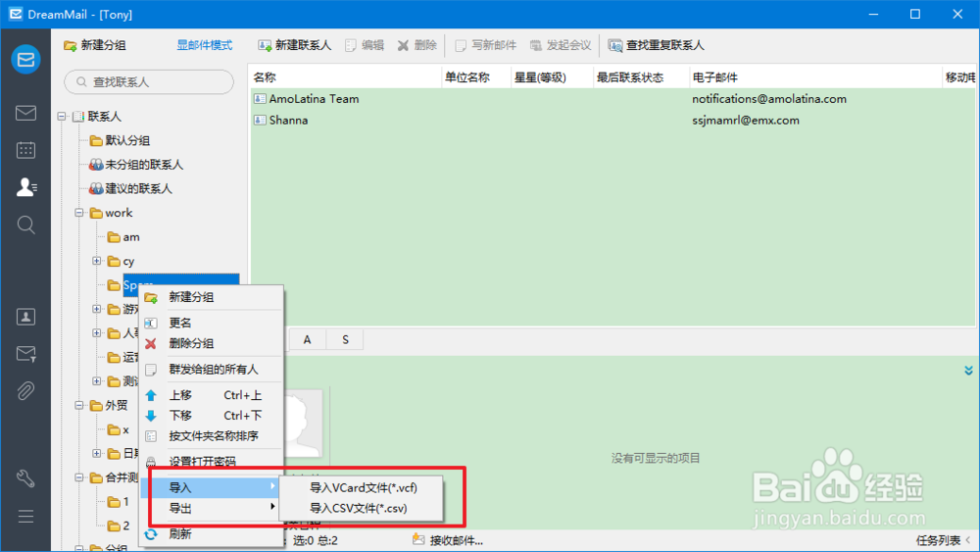Select 导入VCard文件(*.vcf) option

coord(362,487)
